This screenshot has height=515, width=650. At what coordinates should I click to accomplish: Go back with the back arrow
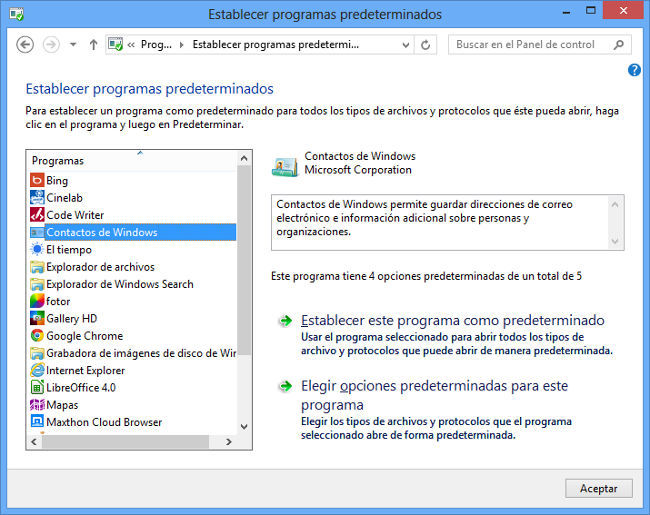(x=25, y=44)
